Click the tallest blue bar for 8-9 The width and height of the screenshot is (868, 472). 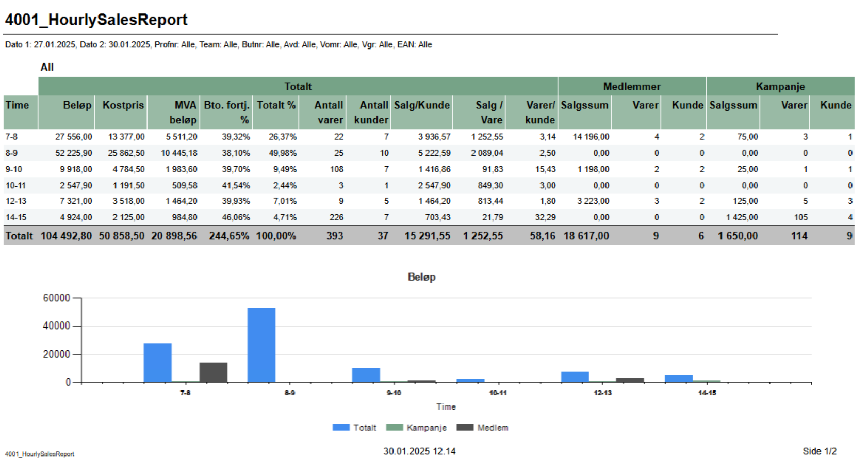tap(261, 345)
